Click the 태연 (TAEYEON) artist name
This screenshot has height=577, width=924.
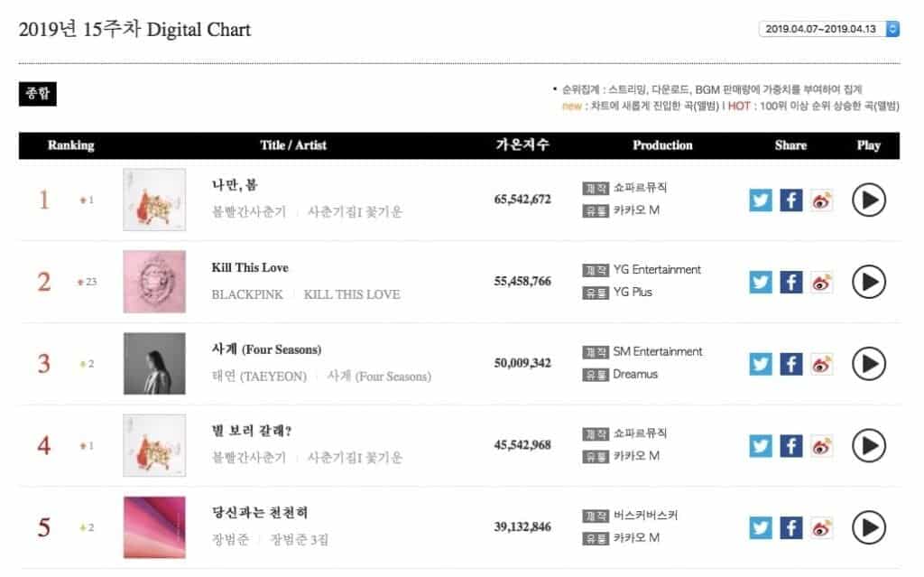pyautogui.click(x=259, y=377)
